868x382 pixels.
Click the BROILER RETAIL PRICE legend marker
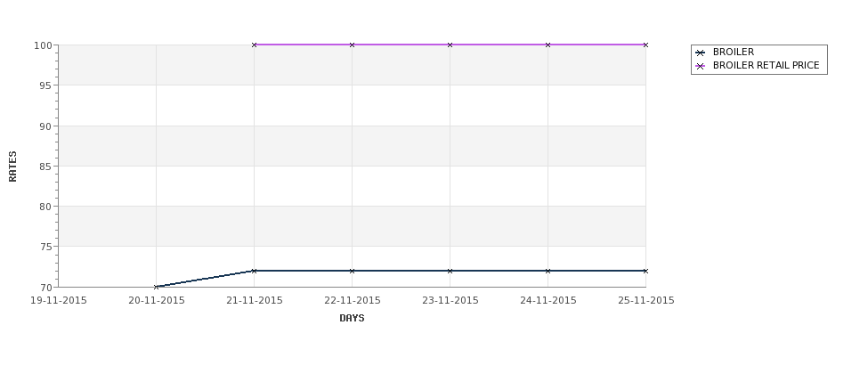pos(701,66)
